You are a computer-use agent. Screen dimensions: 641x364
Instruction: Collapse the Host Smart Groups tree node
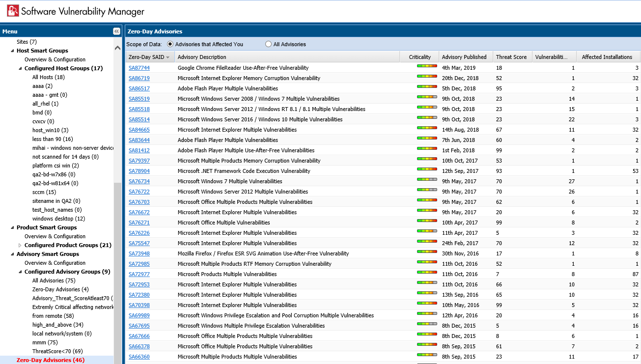coord(12,51)
